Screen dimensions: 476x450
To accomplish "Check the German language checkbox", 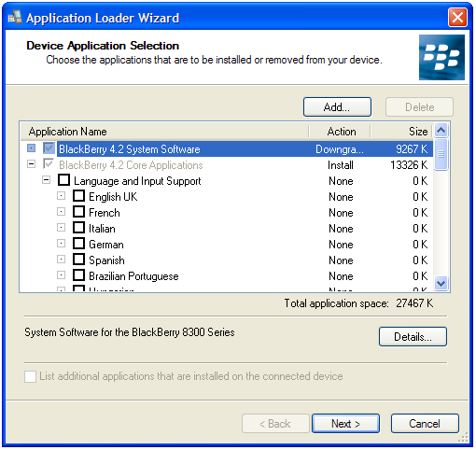I will click(78, 244).
